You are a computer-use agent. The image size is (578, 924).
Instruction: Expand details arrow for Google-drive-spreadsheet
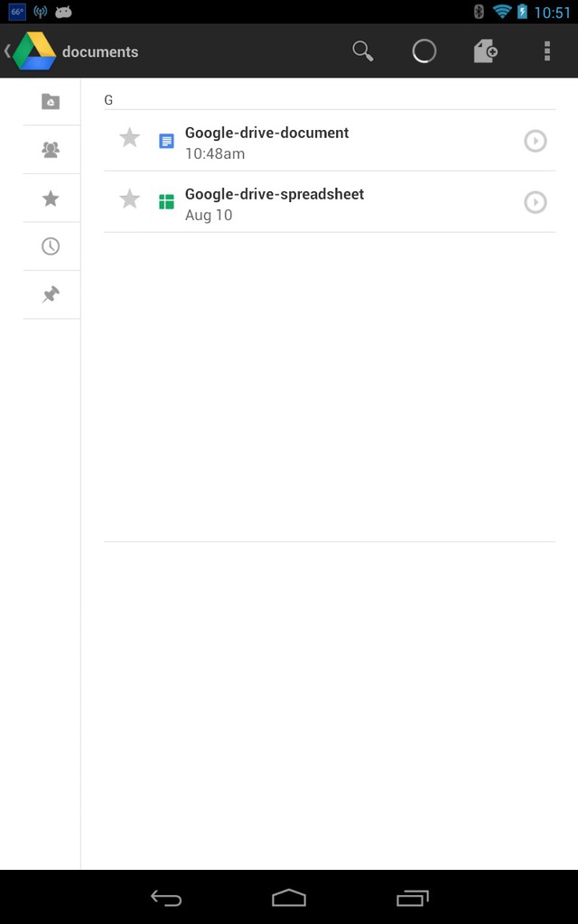coord(536,202)
